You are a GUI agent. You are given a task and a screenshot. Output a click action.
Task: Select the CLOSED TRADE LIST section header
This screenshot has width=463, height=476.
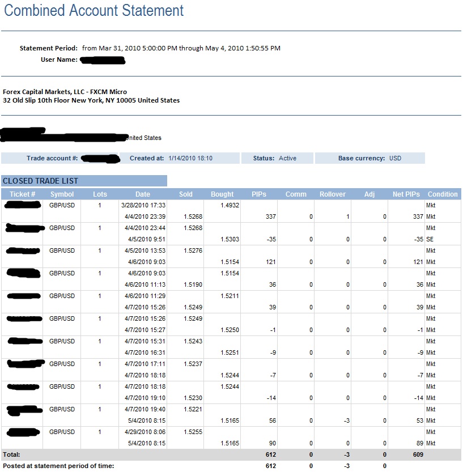pyautogui.click(x=41, y=181)
